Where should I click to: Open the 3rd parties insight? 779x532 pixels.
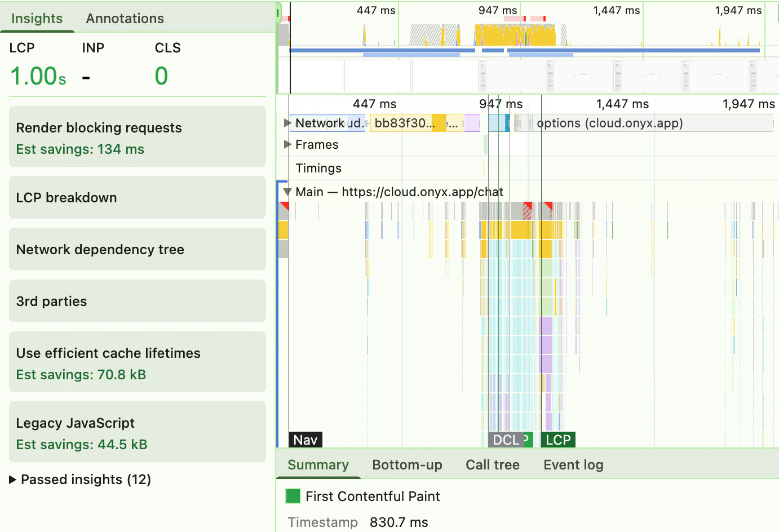point(137,301)
